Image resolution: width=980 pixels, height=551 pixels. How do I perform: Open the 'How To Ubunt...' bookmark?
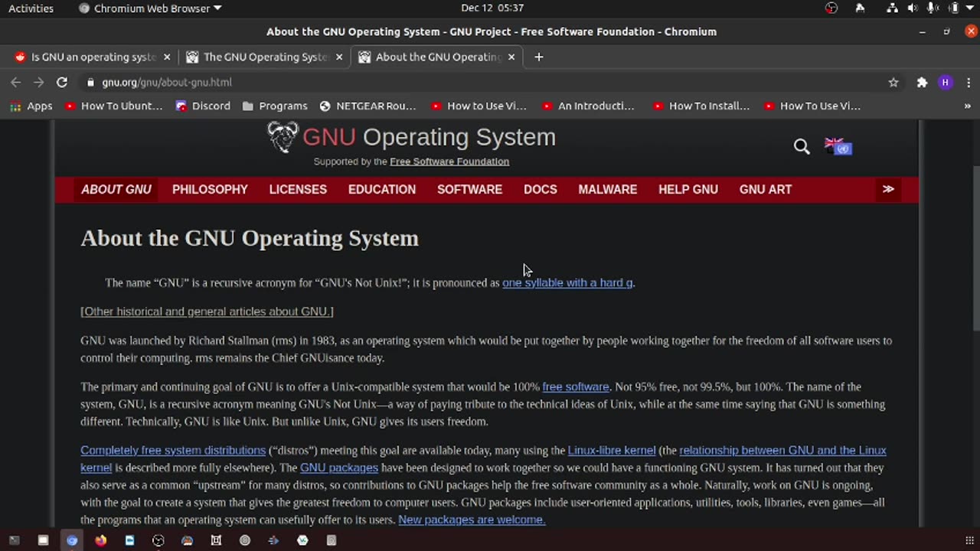[114, 106]
